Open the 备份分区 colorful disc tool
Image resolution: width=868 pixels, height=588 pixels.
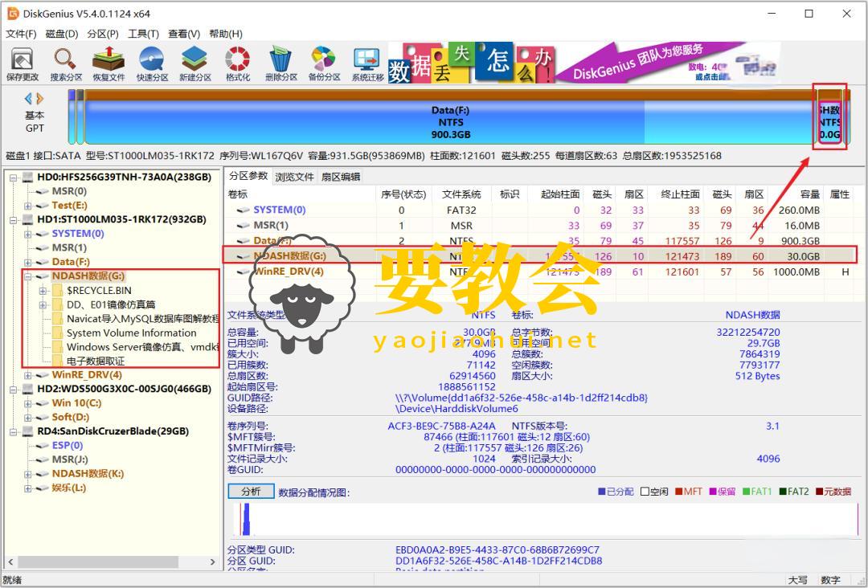325,63
